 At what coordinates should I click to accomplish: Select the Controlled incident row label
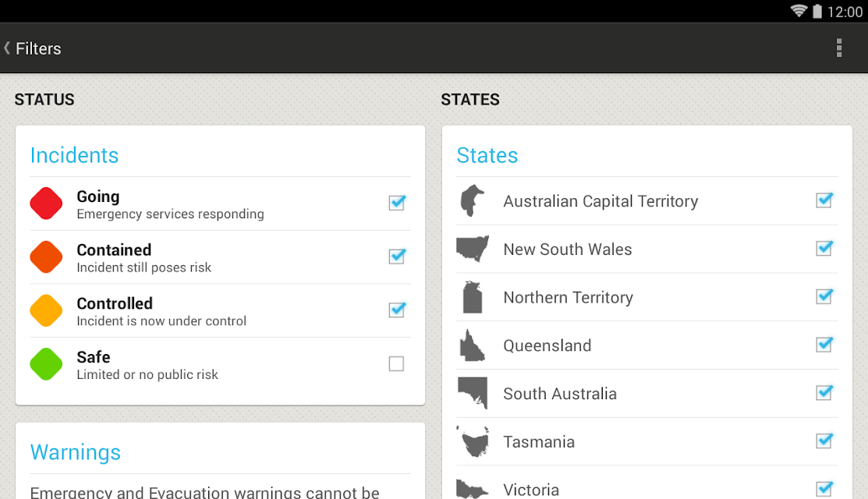115,303
